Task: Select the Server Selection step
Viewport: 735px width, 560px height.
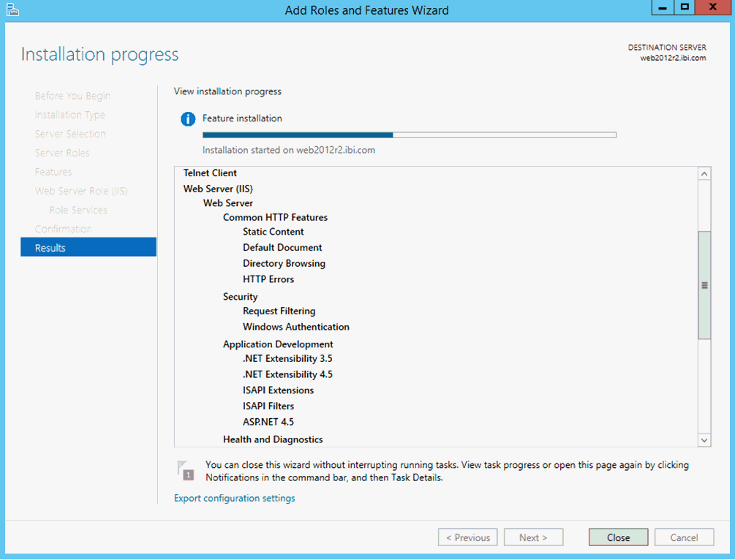Action: [x=70, y=134]
